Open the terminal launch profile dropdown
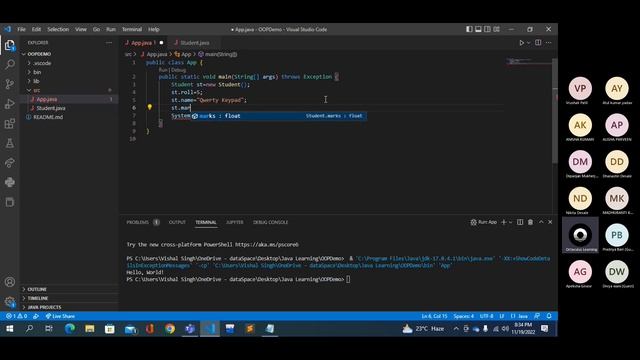 click(x=510, y=222)
